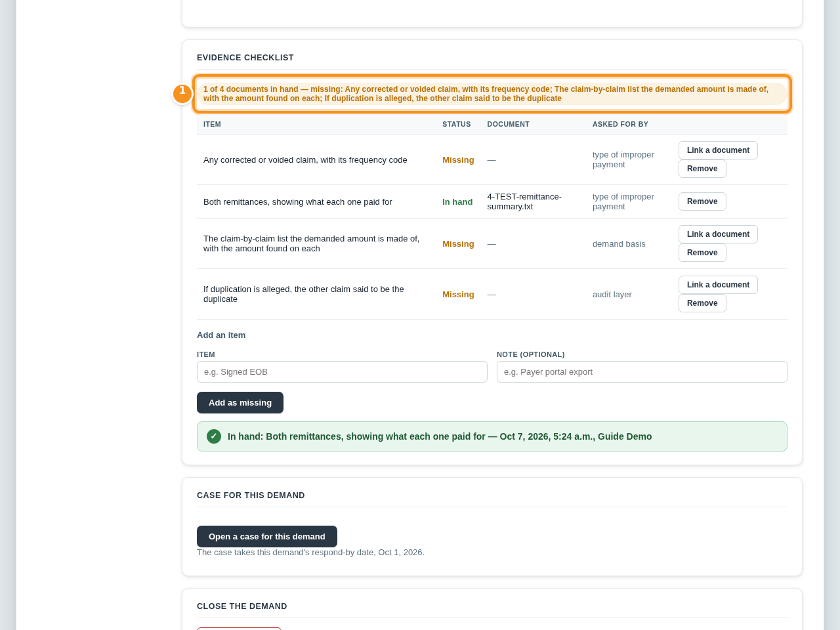Click the Close The Demand heading
The width and height of the screenshot is (840, 630).
pyautogui.click(x=242, y=606)
